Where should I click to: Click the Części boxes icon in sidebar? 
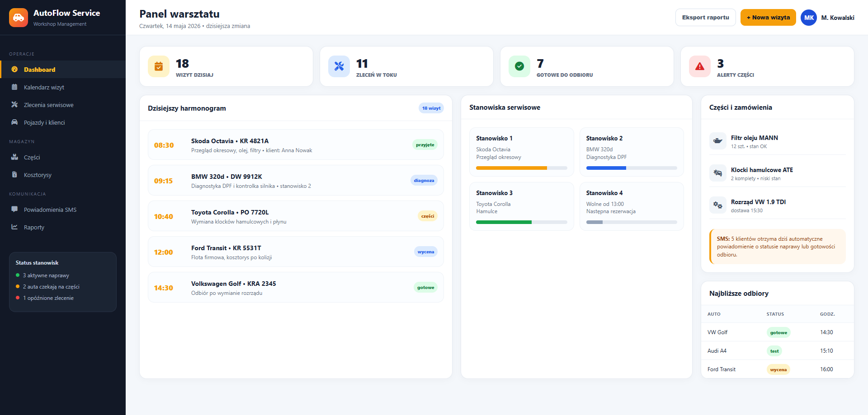click(14, 157)
